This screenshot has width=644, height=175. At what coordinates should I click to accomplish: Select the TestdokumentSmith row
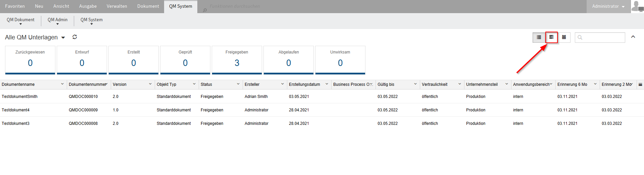coord(20,97)
